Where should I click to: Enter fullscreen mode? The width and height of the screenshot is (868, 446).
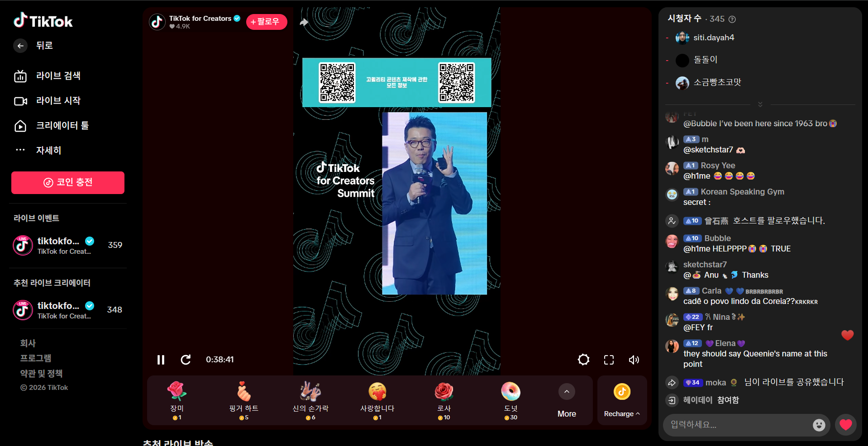coord(609,360)
